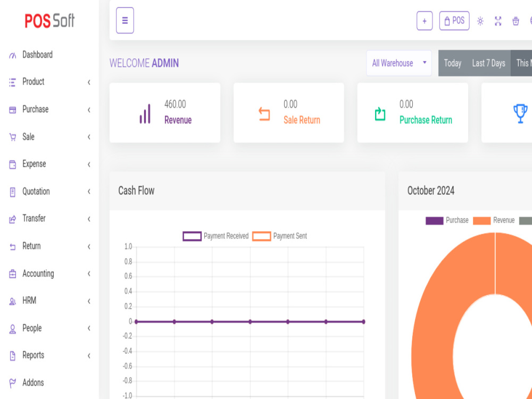Click the Transfer share icon

(13, 219)
